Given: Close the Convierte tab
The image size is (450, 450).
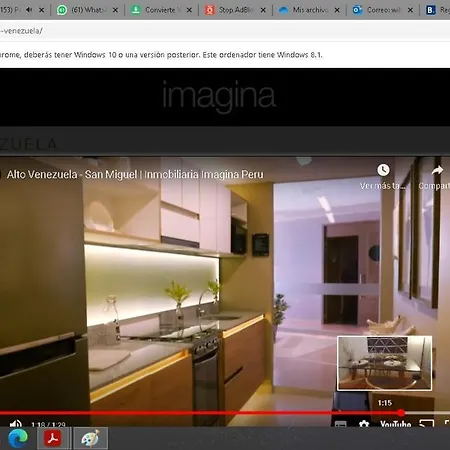Looking at the screenshot, I should (189, 10).
